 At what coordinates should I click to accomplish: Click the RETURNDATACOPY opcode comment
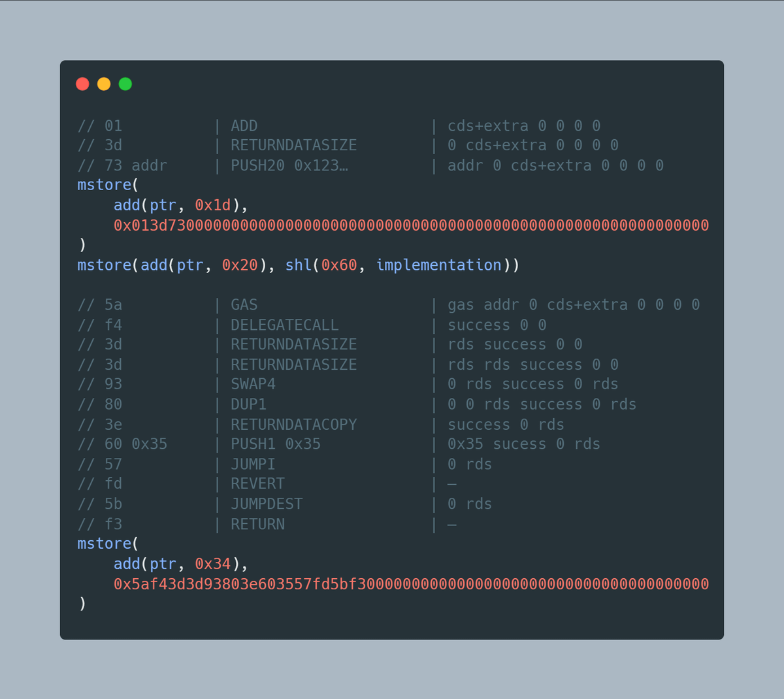pyautogui.click(x=293, y=425)
